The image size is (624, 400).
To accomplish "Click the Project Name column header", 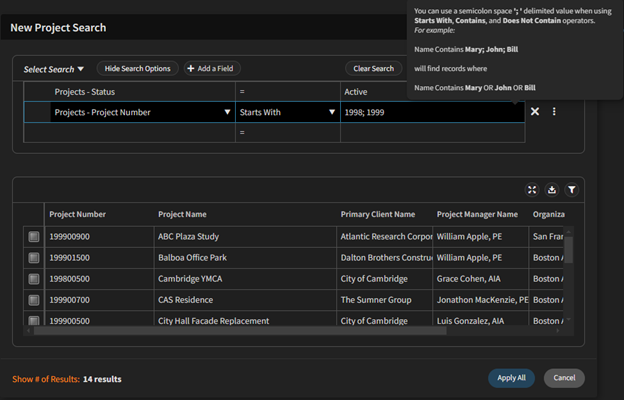I will point(182,214).
